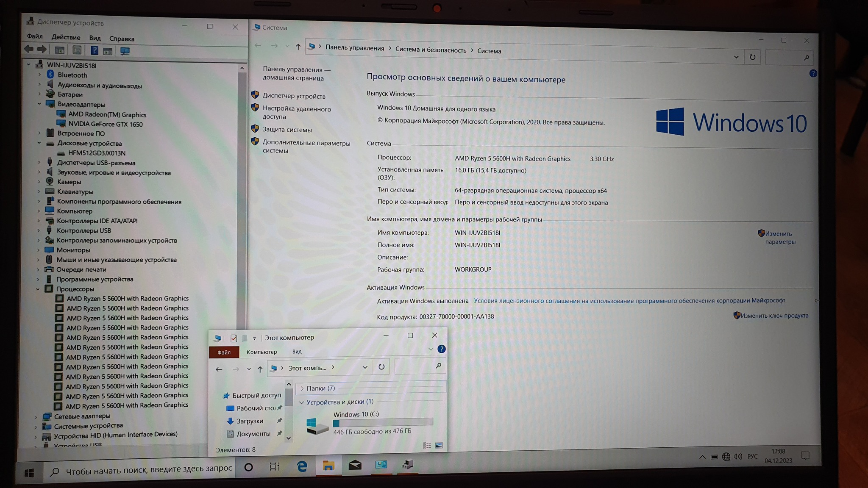868x488 pixels.
Task: Click up arrow in Этот компьютер window
Action: click(x=260, y=369)
